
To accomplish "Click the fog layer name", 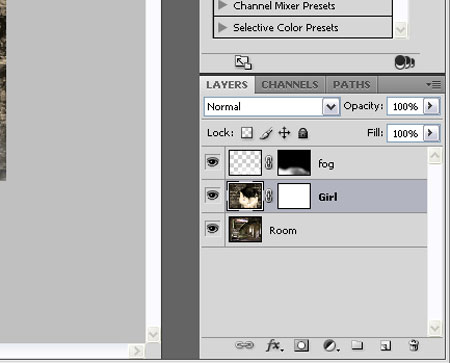I will click(x=326, y=164).
